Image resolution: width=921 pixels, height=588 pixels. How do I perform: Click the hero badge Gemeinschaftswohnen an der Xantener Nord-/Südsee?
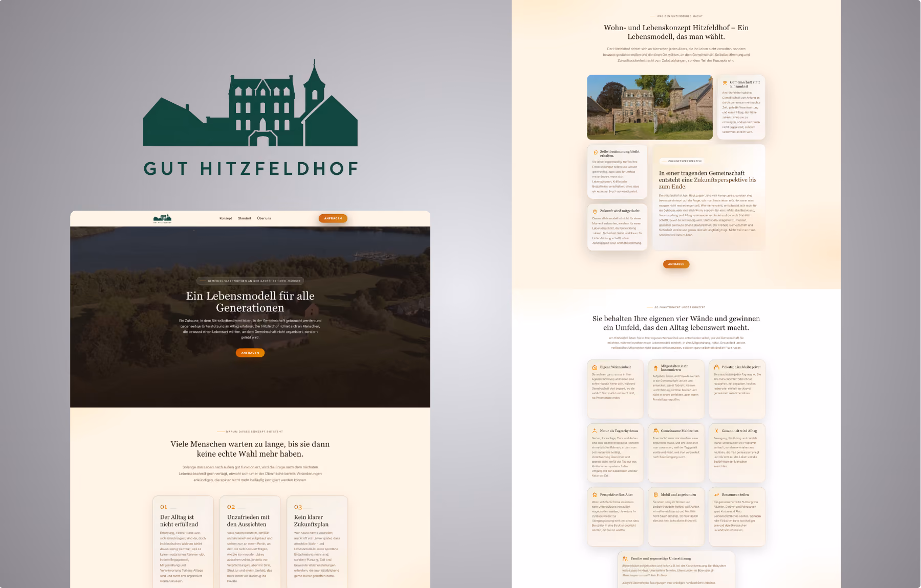tap(250, 281)
